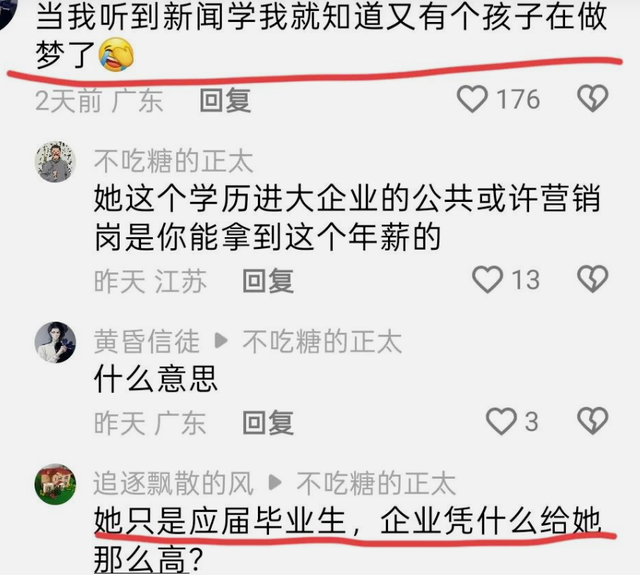Screen dimensions: 640x575
Task: Open username 黄昏信徒
Action: pos(147,341)
